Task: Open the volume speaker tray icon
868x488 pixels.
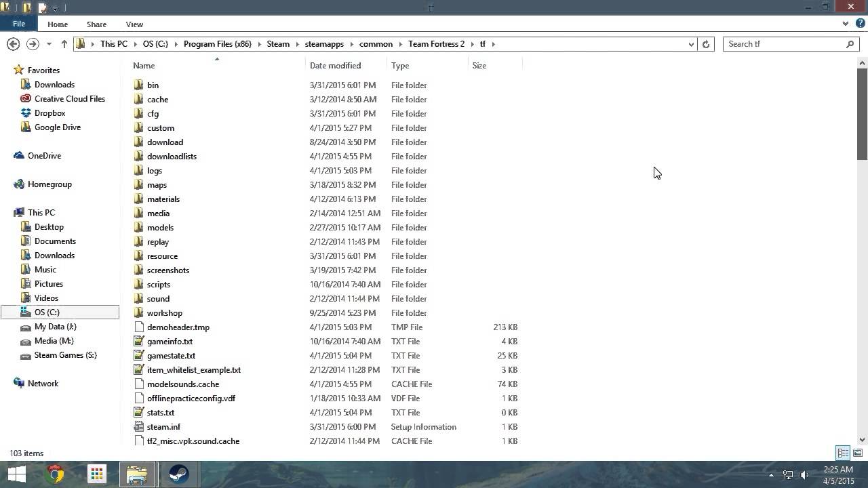Action: click(x=804, y=475)
